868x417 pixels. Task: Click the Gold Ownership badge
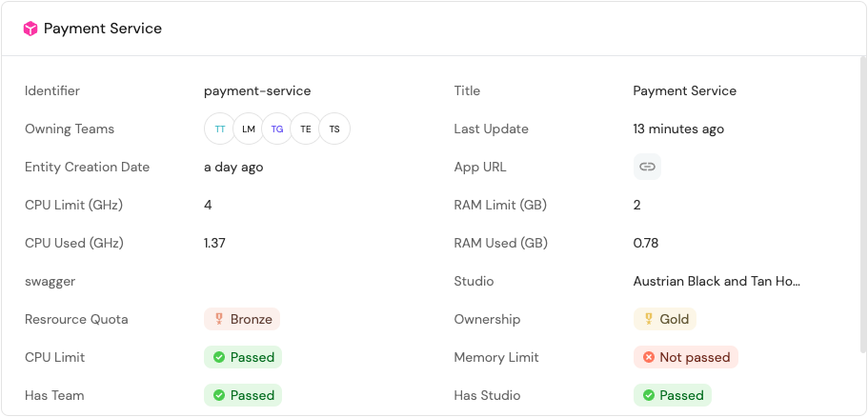tap(664, 319)
